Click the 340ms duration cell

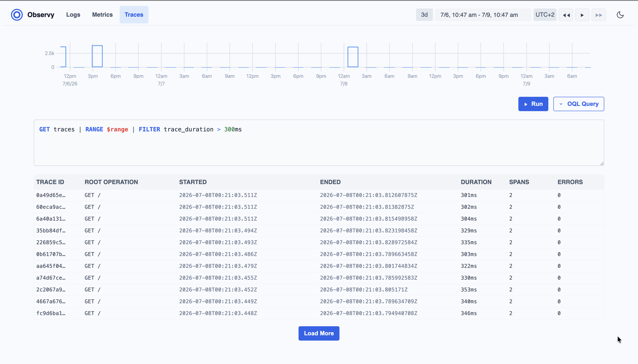(469, 302)
